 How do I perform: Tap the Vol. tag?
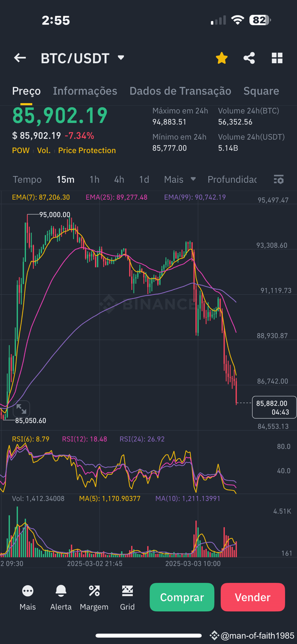(44, 150)
